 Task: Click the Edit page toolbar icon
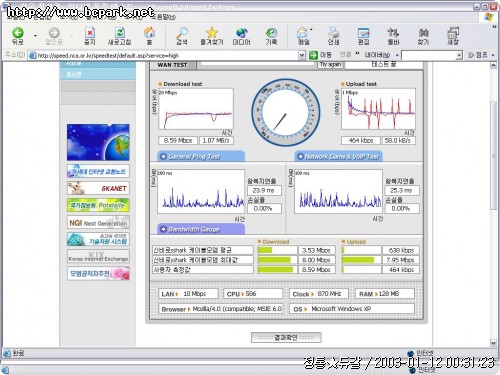[363, 33]
